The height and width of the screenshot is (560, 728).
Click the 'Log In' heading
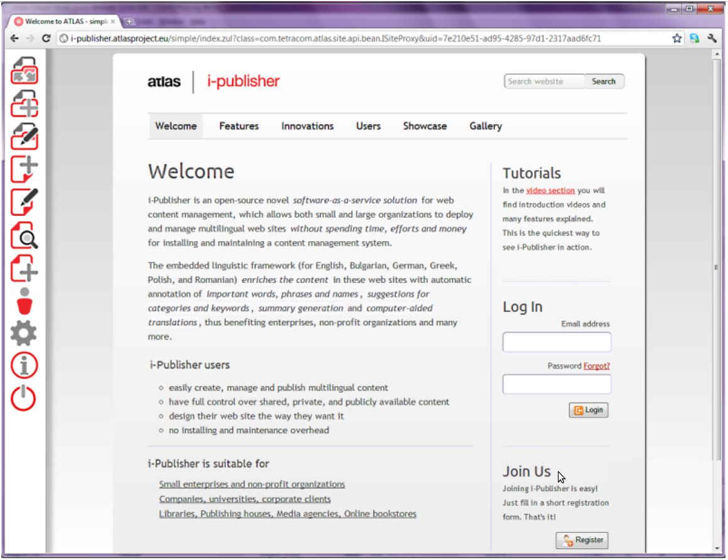pyautogui.click(x=522, y=307)
